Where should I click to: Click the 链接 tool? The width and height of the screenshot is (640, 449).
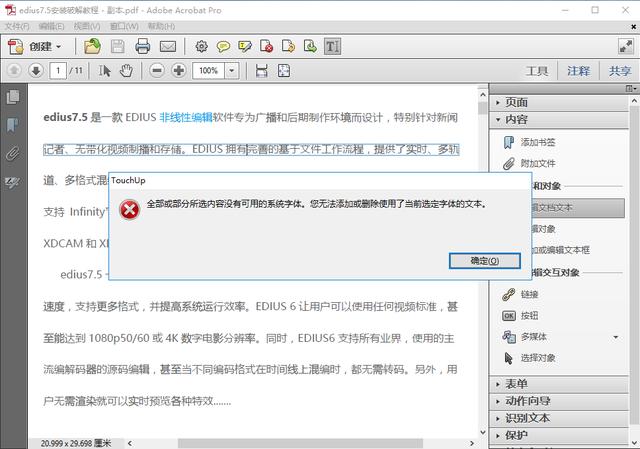point(520,294)
